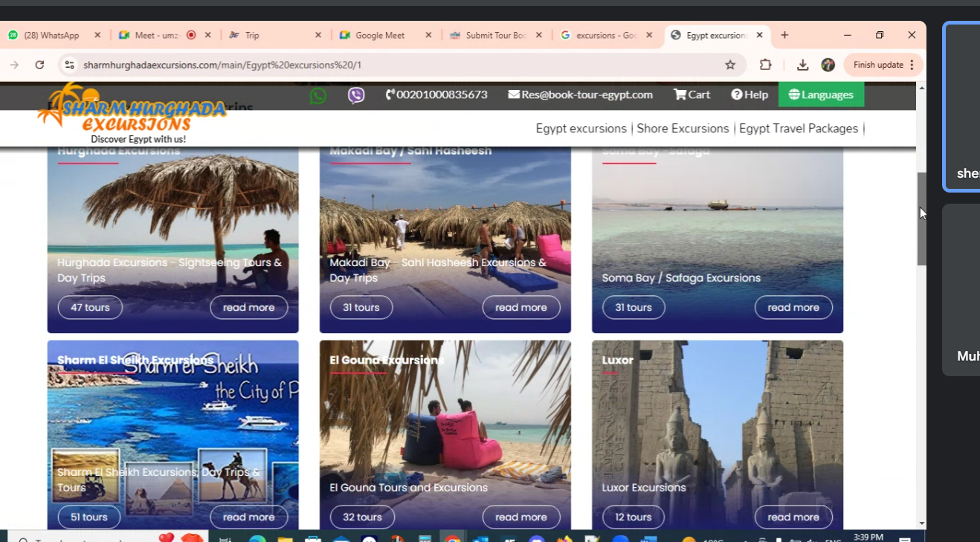Open the Help link in header
The image size is (980, 542).
coord(749,94)
